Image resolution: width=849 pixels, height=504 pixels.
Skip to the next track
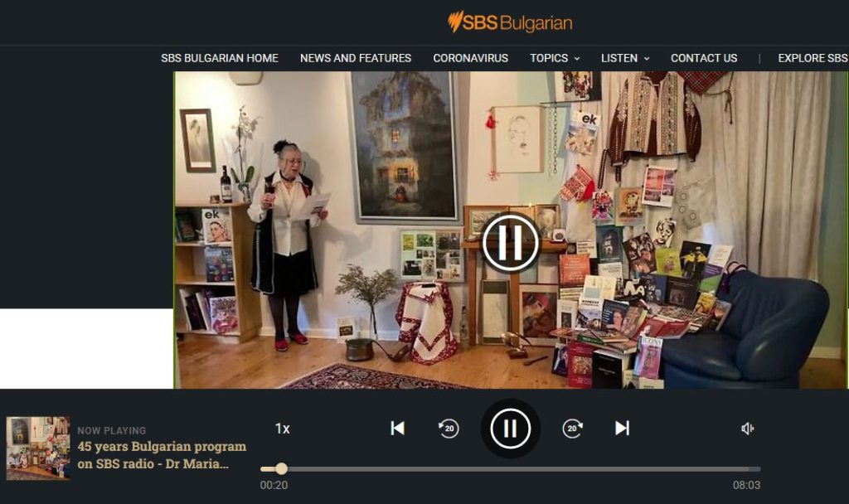coord(622,429)
